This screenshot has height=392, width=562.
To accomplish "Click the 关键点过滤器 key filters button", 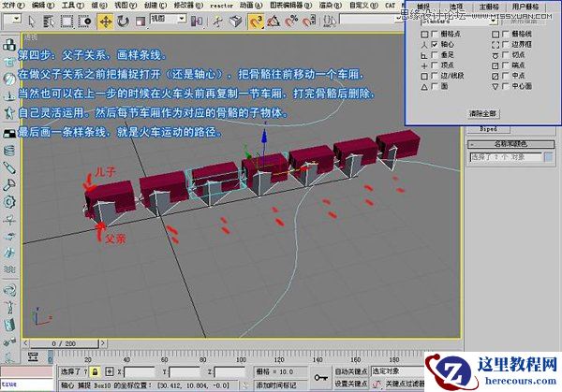I will click(405, 384).
